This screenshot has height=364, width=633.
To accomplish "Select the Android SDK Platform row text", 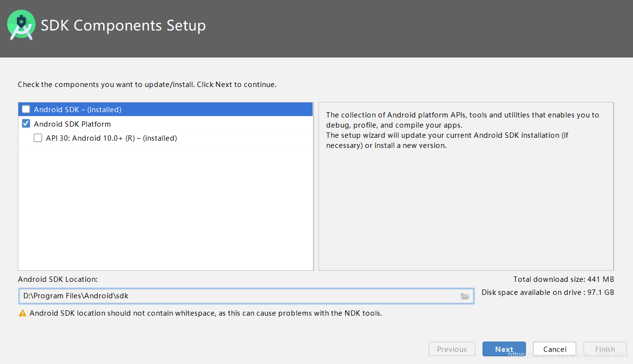I will (72, 124).
